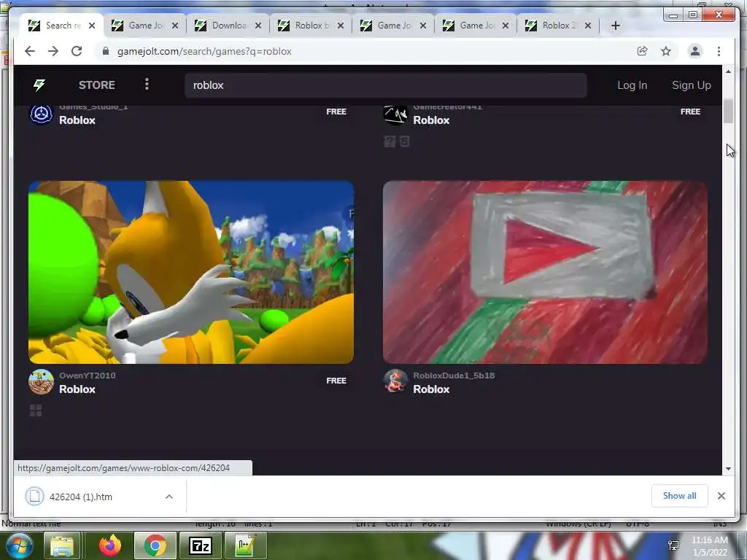Open the Chrome profile icon
Screen dimensions: 747x560
[695, 51]
